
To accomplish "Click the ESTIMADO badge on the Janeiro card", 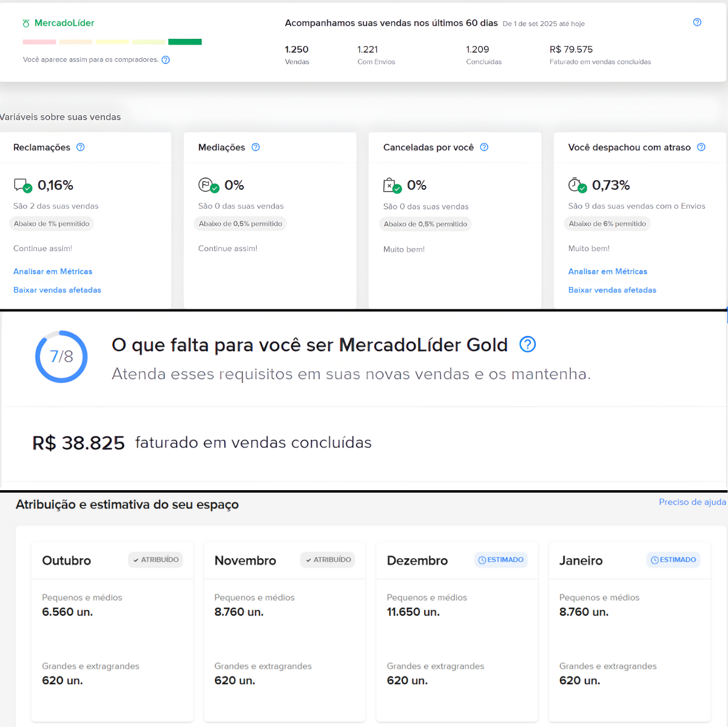I will point(673,560).
